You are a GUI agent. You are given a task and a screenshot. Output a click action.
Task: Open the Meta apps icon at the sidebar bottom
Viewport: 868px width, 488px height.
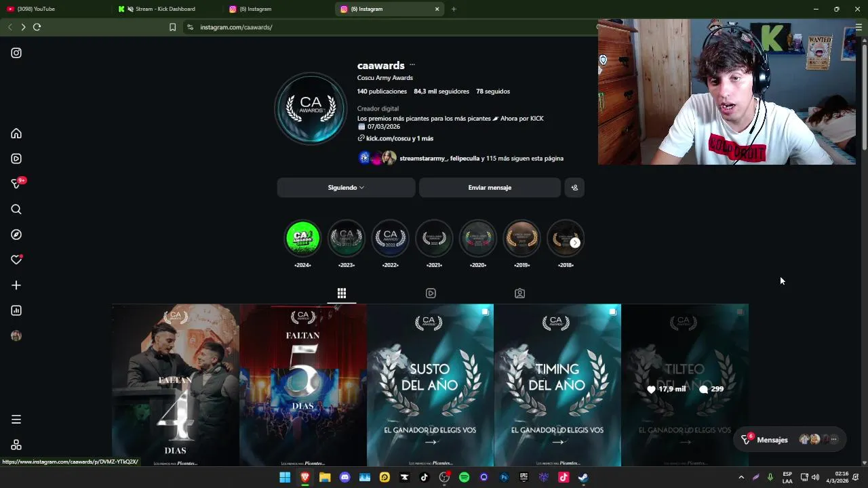pos(16,445)
